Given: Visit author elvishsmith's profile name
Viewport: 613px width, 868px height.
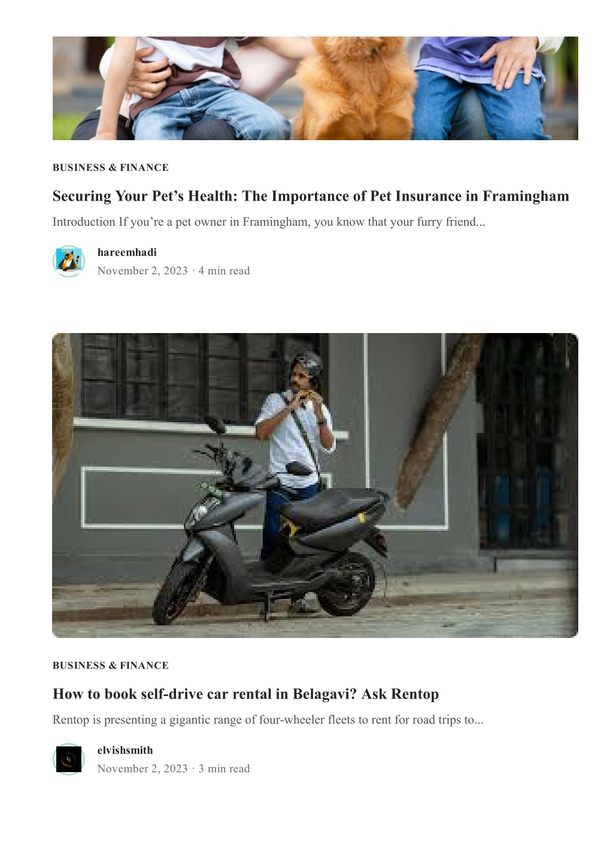Looking at the screenshot, I should (x=125, y=750).
